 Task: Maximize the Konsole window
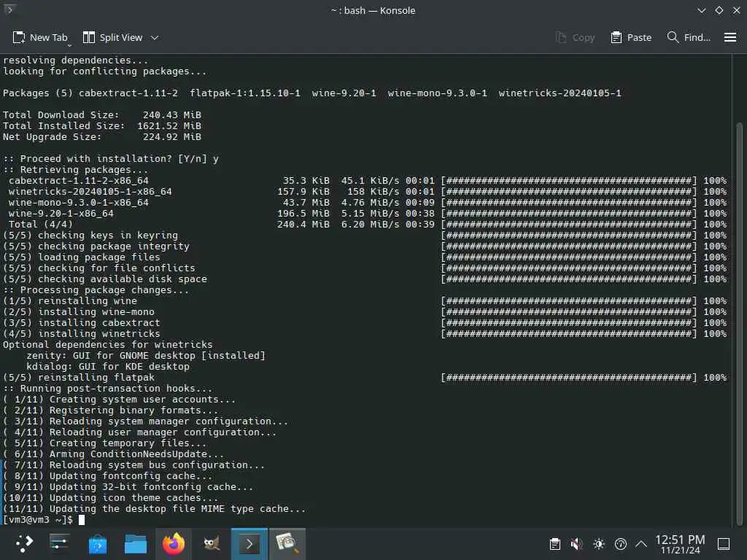click(x=719, y=10)
